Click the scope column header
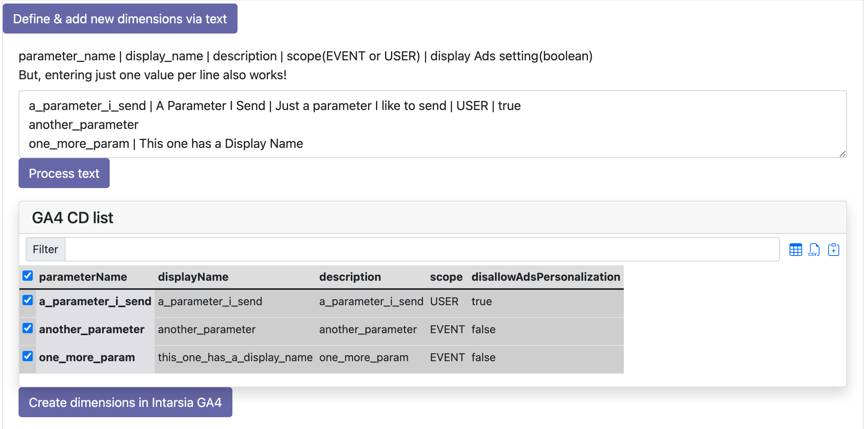This screenshot has width=868, height=429. click(x=446, y=277)
